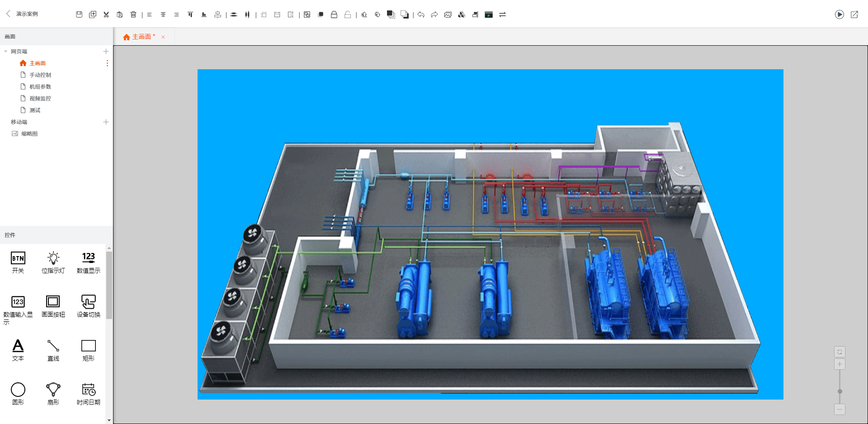
Task: Open the 缩略图 item
Action: (x=29, y=134)
